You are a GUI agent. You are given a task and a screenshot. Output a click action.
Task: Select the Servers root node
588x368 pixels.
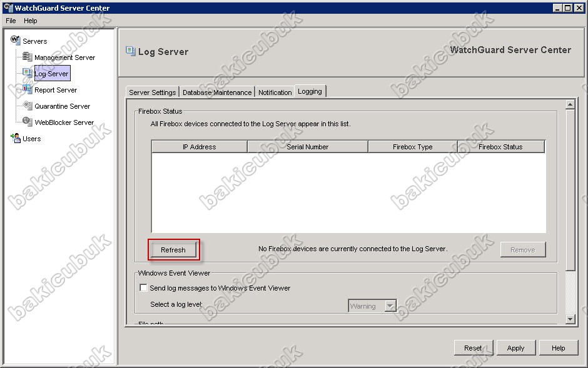click(35, 41)
